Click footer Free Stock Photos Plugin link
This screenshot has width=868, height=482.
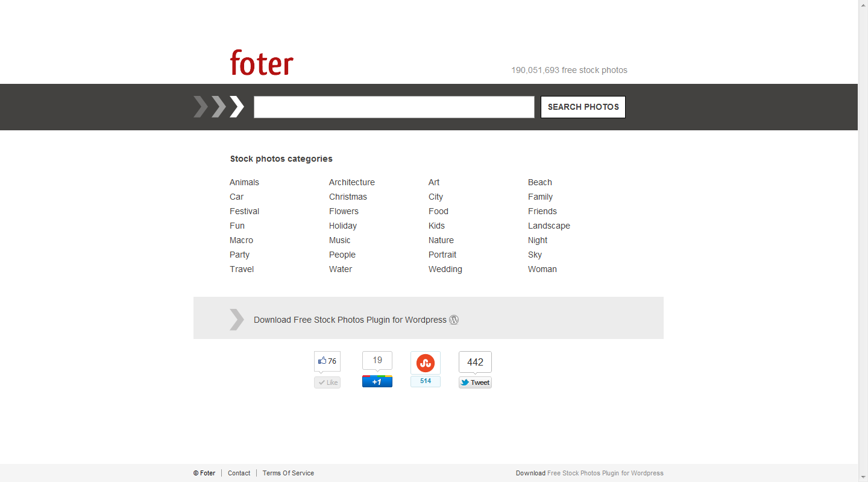(605, 473)
